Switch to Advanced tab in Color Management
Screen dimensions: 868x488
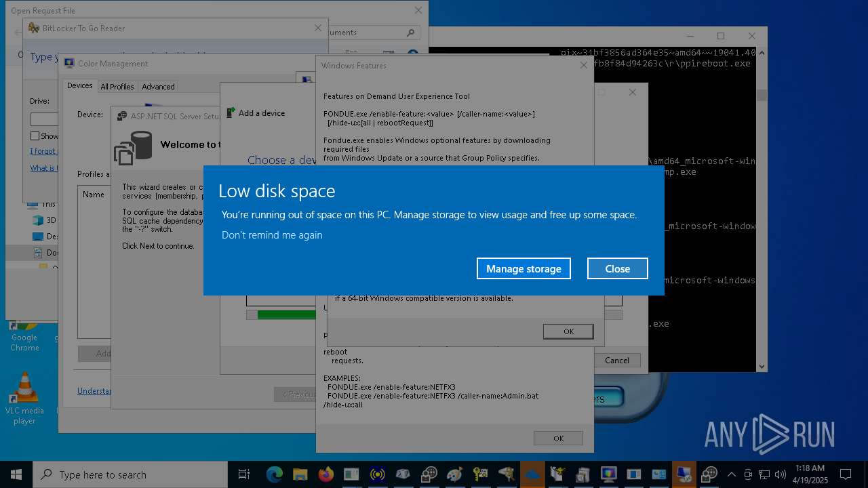coord(158,87)
